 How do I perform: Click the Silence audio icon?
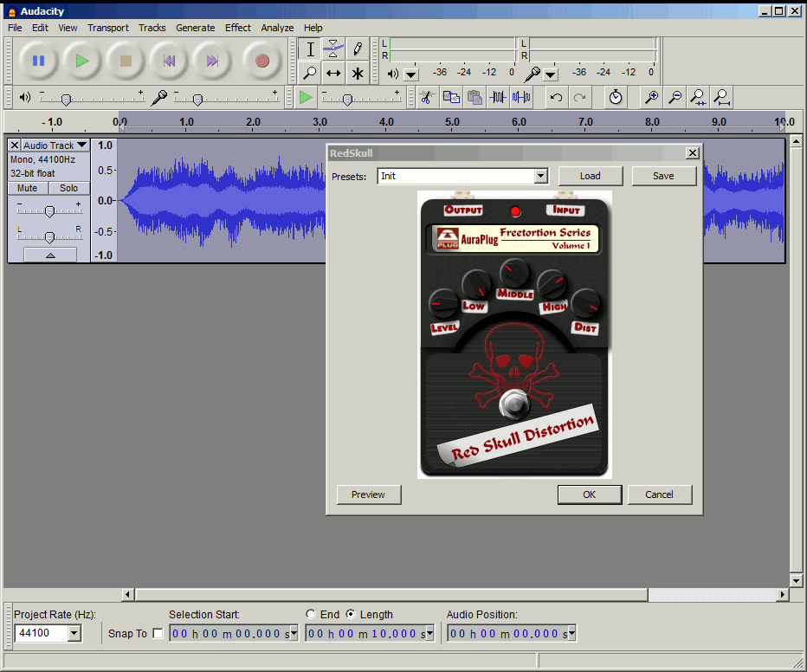point(521,97)
